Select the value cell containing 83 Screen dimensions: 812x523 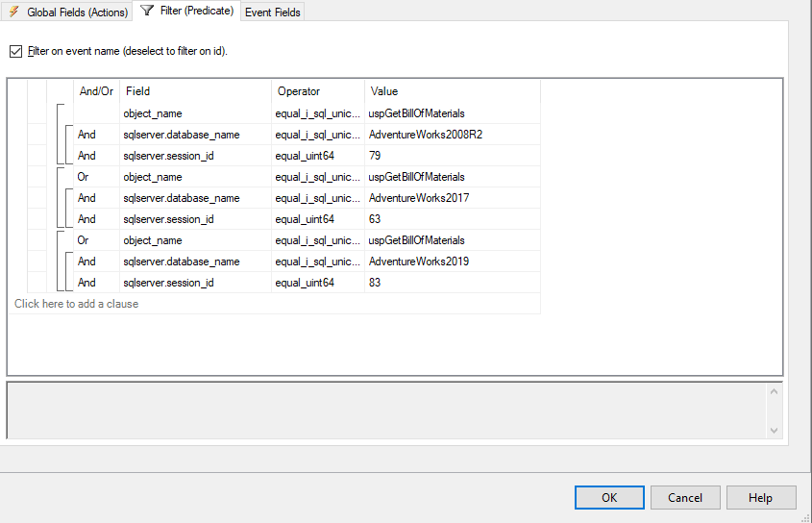(452, 283)
